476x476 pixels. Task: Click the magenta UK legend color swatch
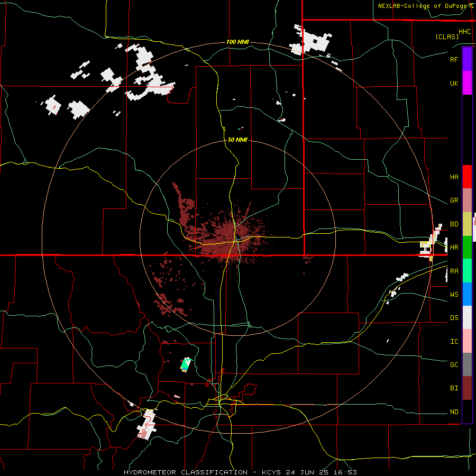coord(467,83)
